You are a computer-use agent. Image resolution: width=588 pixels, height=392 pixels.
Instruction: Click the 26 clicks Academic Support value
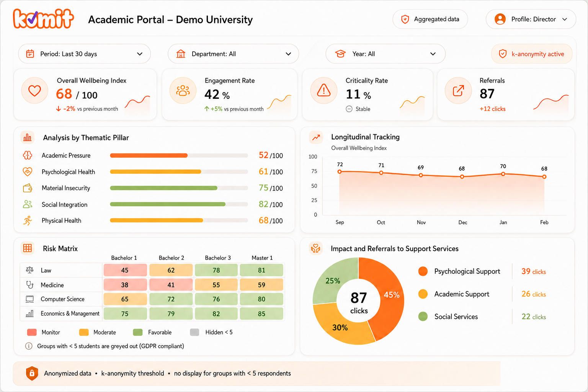(x=534, y=294)
